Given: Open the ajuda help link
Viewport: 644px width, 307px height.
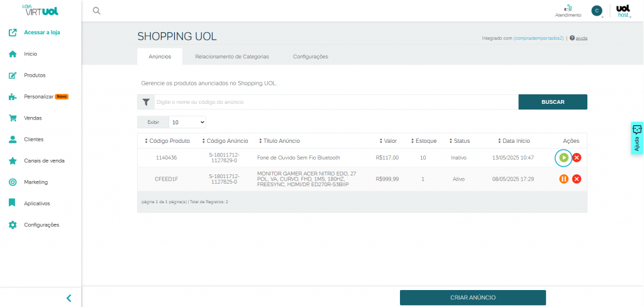Looking at the screenshot, I should (581, 38).
